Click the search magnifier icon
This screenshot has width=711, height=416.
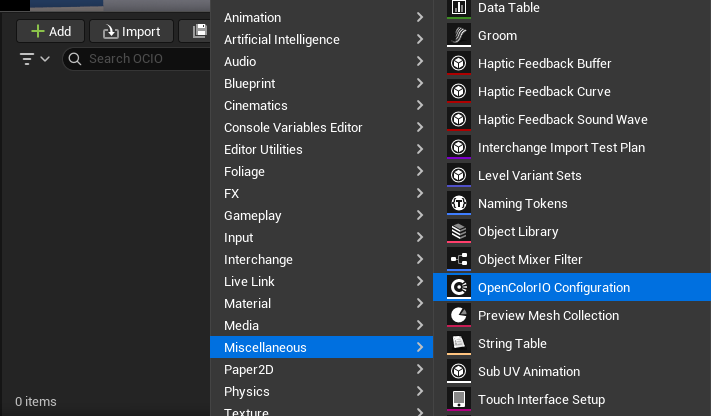75,59
